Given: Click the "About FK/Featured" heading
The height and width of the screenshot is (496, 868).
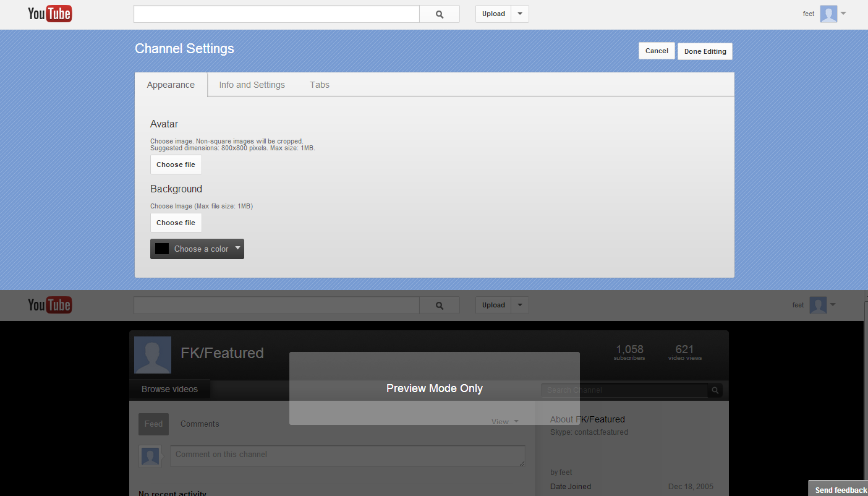Looking at the screenshot, I should click(x=587, y=419).
